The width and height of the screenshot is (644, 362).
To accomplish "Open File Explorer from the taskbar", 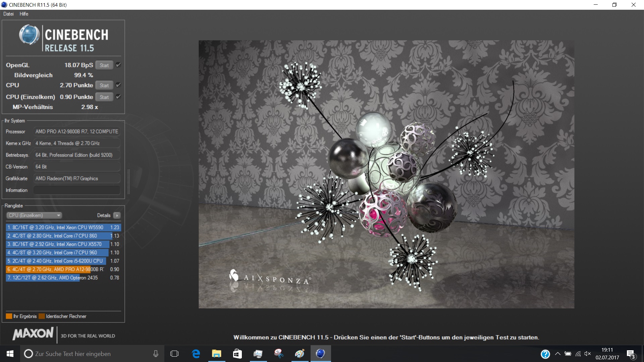I will coord(217,354).
